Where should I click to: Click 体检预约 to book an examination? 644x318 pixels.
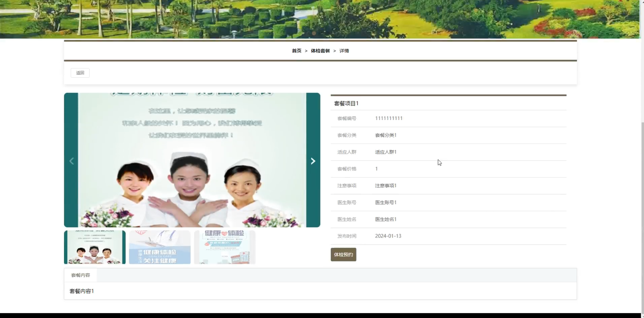pyautogui.click(x=343, y=254)
